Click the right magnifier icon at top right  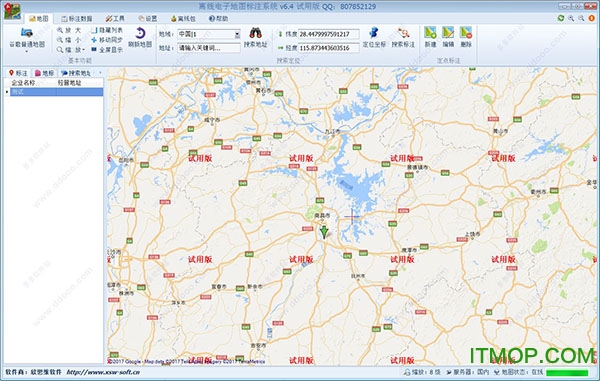point(581,18)
